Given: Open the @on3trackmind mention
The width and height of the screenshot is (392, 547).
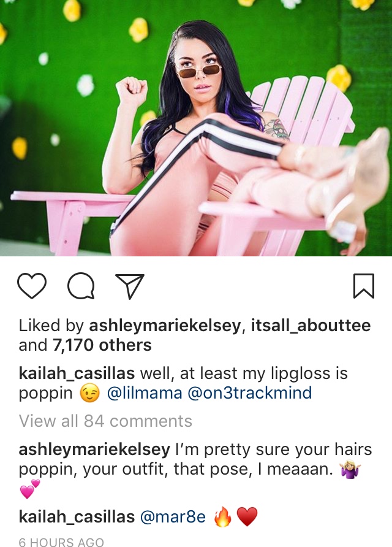Looking at the screenshot, I should (249, 393).
